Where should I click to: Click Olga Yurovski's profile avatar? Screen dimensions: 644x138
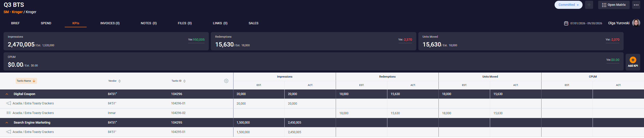[x=636, y=23]
